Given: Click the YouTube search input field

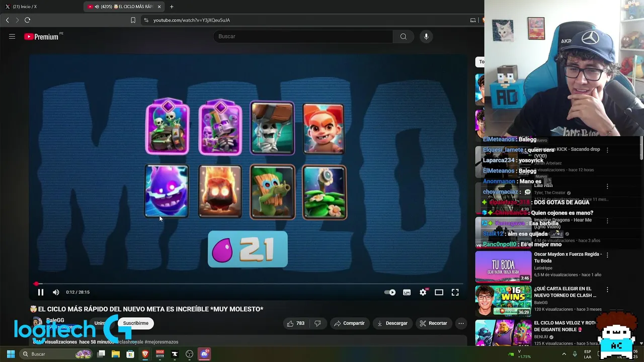Looking at the screenshot, I should pyautogui.click(x=303, y=36).
